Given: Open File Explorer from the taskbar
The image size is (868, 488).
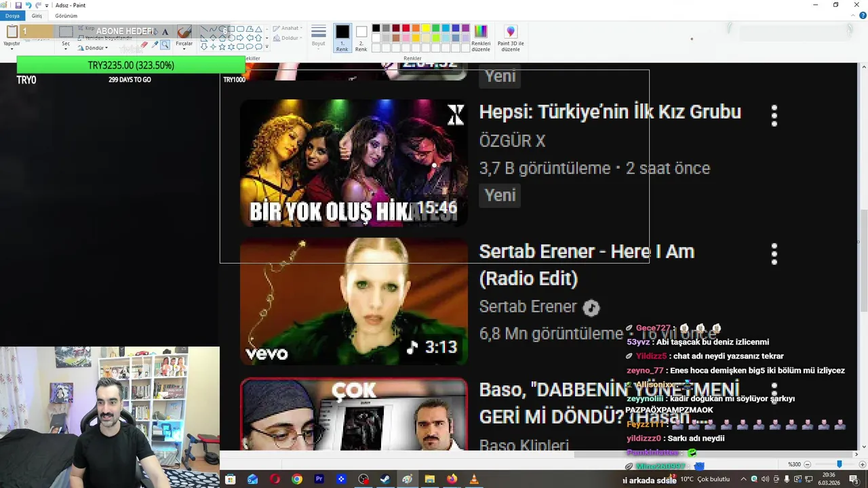Looking at the screenshot, I should click(429, 479).
